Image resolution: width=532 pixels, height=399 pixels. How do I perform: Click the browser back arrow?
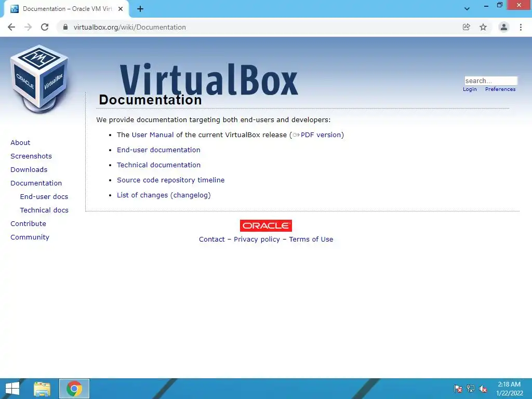click(x=11, y=27)
